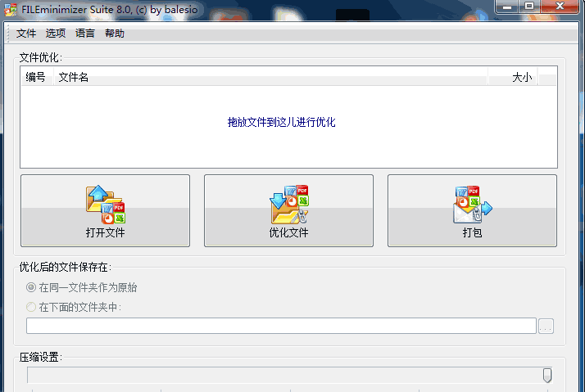
Task: Sort the file list by 编号 column header
Action: pyautogui.click(x=37, y=77)
